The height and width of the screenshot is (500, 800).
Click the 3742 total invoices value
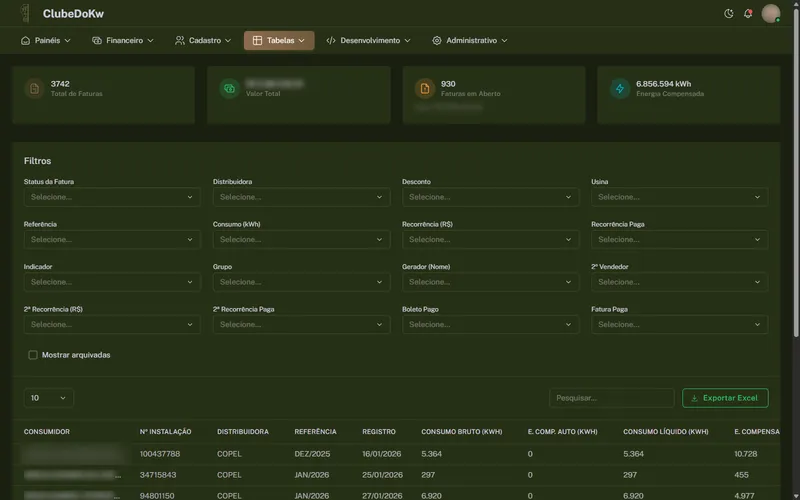[60, 84]
